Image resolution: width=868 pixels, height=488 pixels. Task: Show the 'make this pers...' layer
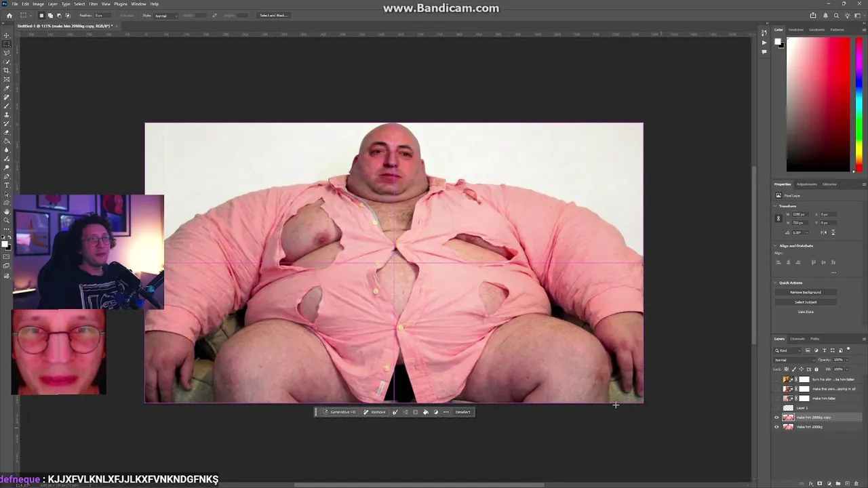pos(776,389)
